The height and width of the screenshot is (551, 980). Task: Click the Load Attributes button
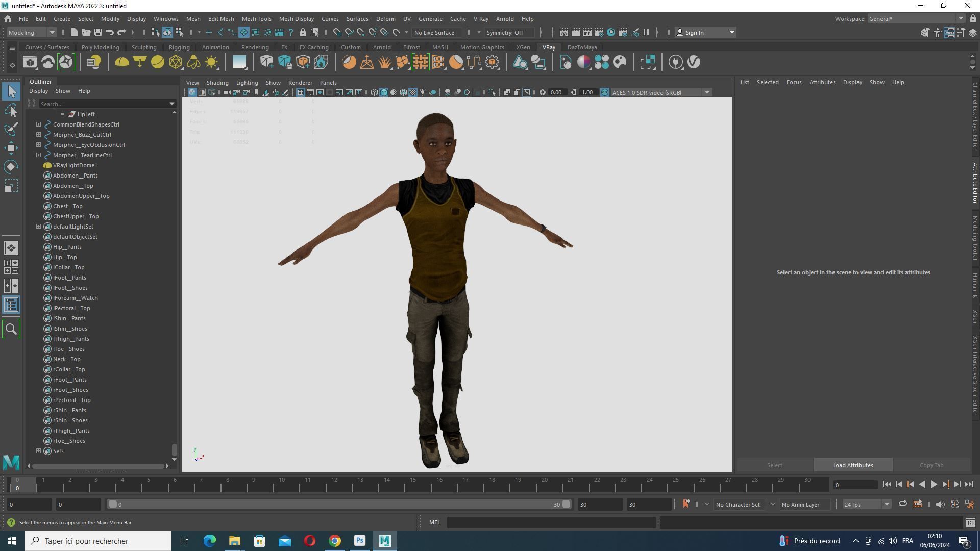coord(853,465)
